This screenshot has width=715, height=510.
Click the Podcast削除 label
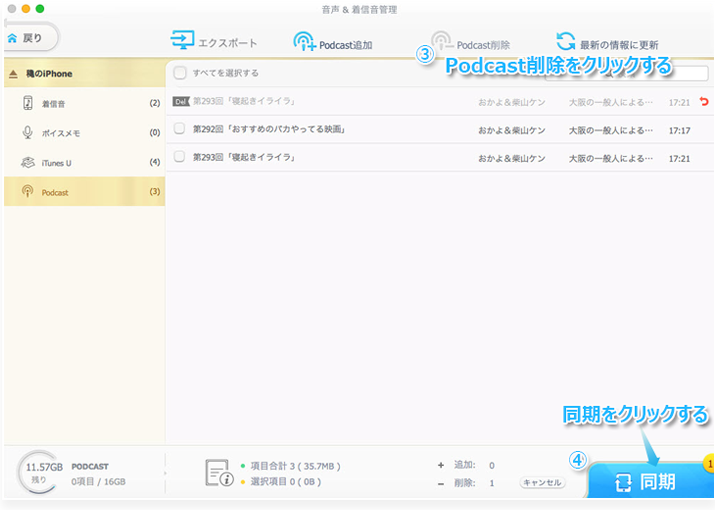[x=483, y=45]
